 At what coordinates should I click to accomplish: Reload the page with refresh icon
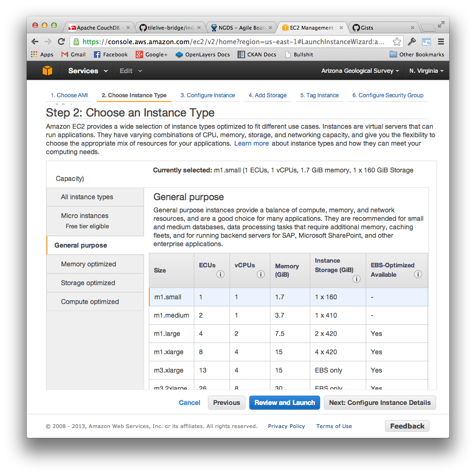pyautogui.click(x=61, y=41)
